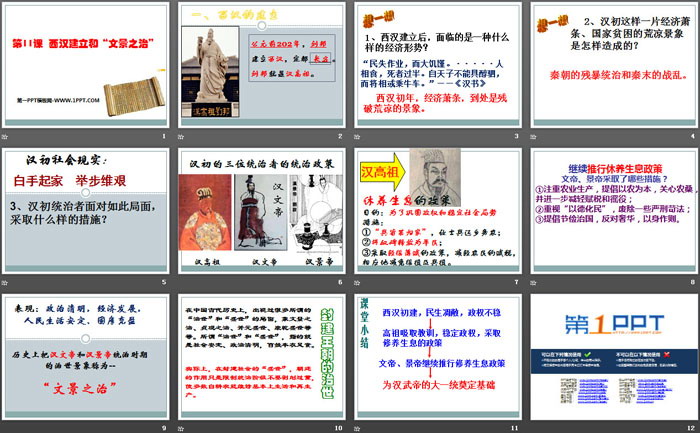Image resolution: width=700 pixels, height=433 pixels.
Task: Click slide number 5 label
Action: pyautogui.click(x=164, y=282)
